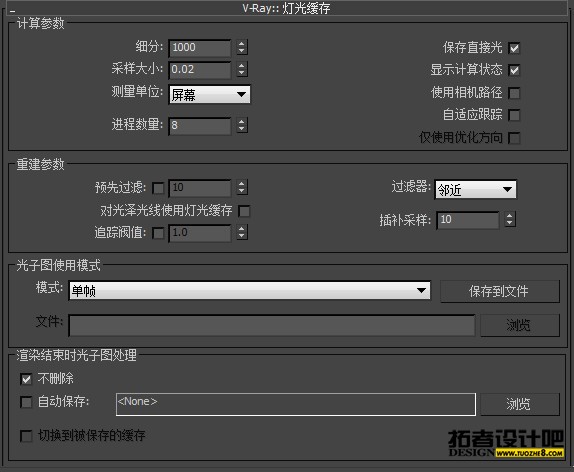Enable 对光泽光线使用灯光缓存 checkbox

pyautogui.click(x=244, y=211)
